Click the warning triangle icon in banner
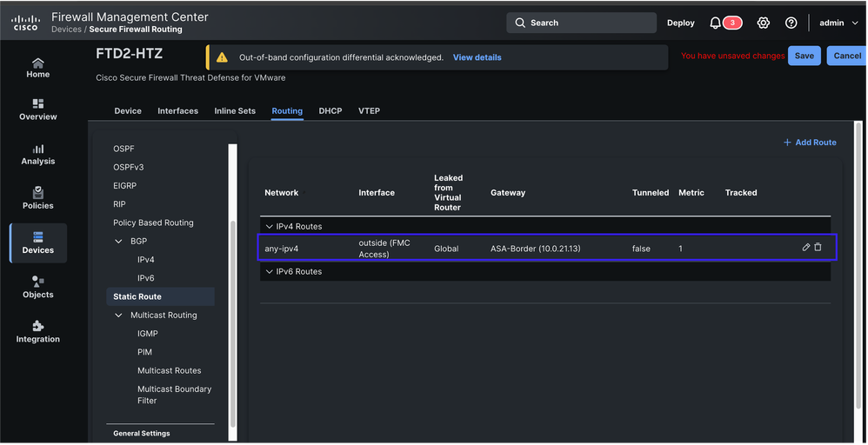Viewport: 868px width, 445px height. (222, 57)
